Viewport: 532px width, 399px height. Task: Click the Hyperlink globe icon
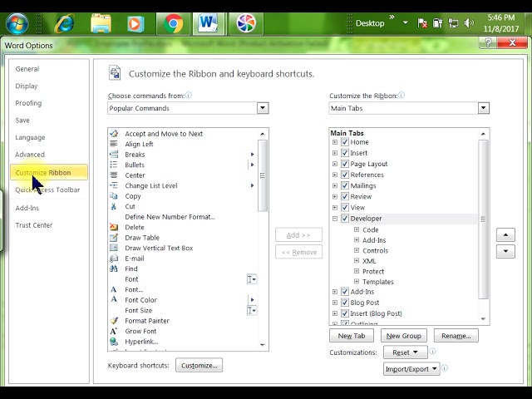(114, 342)
